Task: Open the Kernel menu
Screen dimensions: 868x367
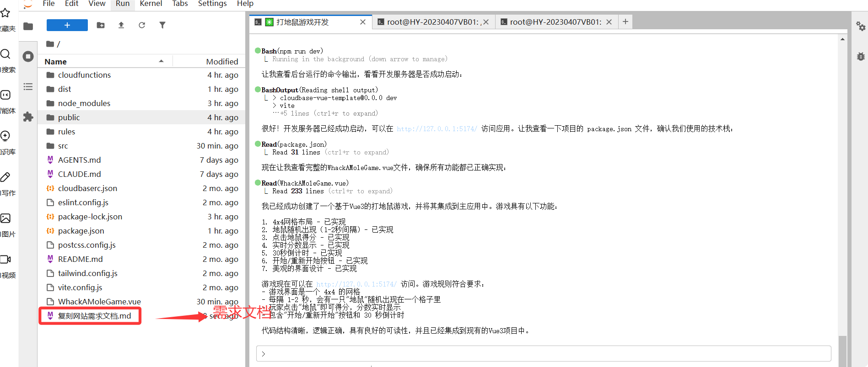Action: [151, 4]
